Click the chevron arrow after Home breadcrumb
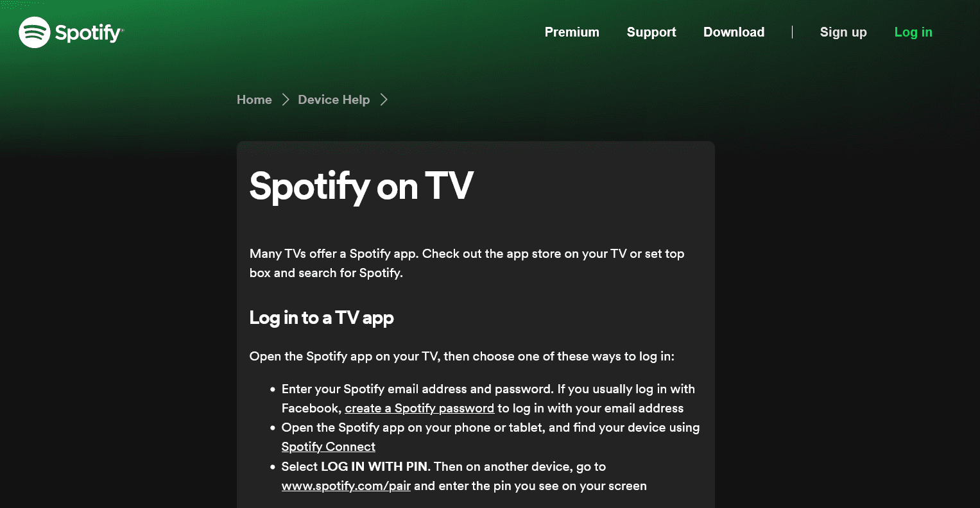Screen dimensions: 980x508 coord(286,99)
